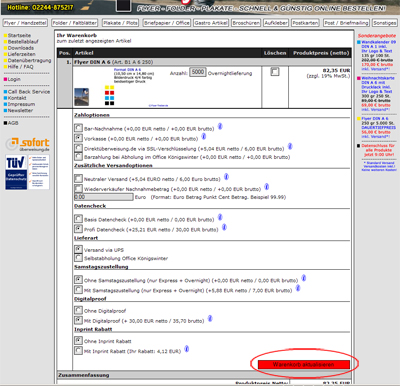Enable Neutraler Versand checkbox

(78, 178)
